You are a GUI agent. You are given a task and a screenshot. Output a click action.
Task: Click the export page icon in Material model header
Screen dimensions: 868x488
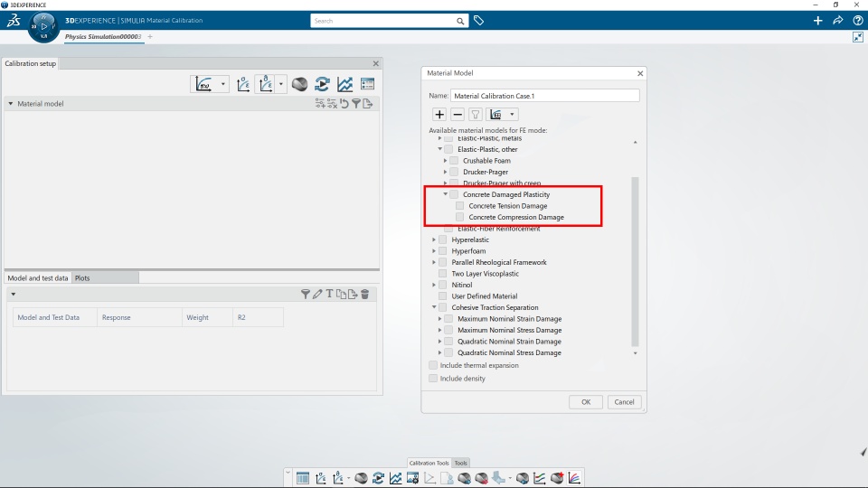[x=368, y=103]
